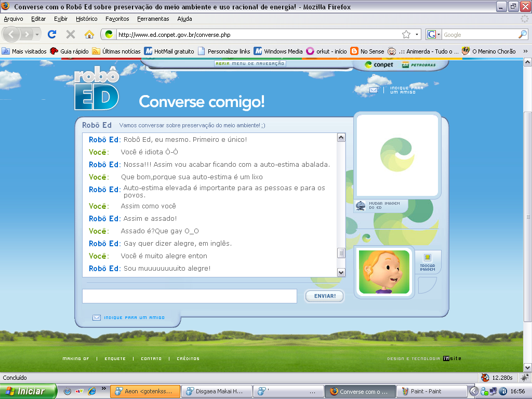Send the message with ENVIAR!
The width and height of the screenshot is (532, 399).
tap(325, 296)
